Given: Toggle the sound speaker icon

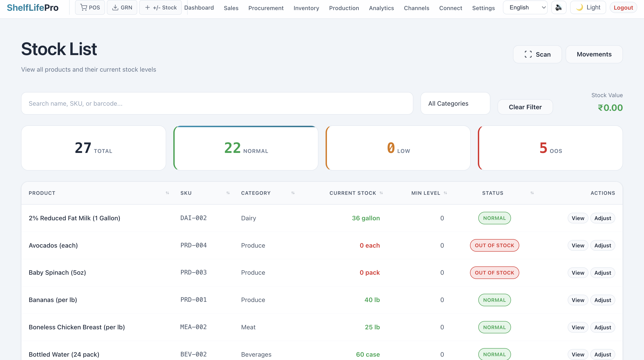Looking at the screenshot, I should tap(558, 8).
